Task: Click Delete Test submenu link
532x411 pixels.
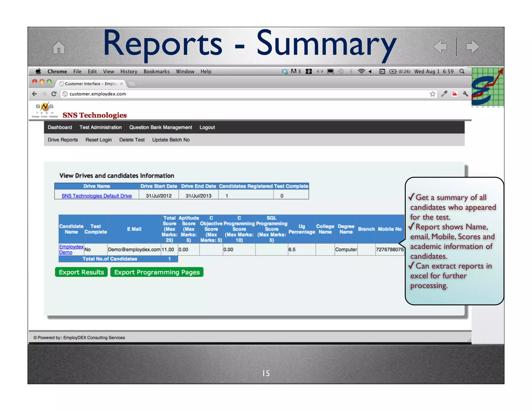Action: [x=132, y=140]
